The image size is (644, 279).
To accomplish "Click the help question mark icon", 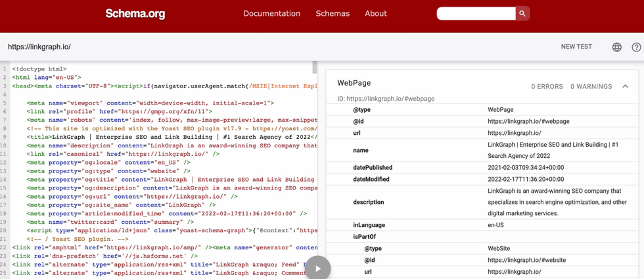I will tap(636, 47).
